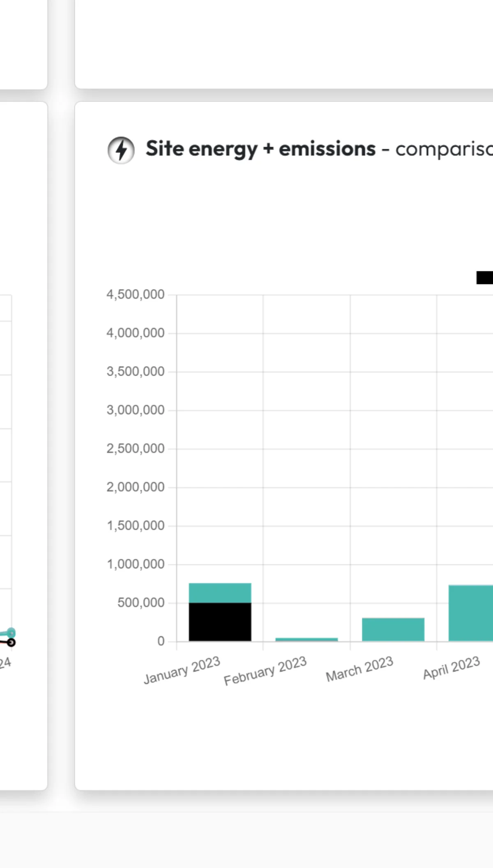The height and width of the screenshot is (868, 493).
Task: Click the "March 2023" axis label
Action: tap(359, 669)
